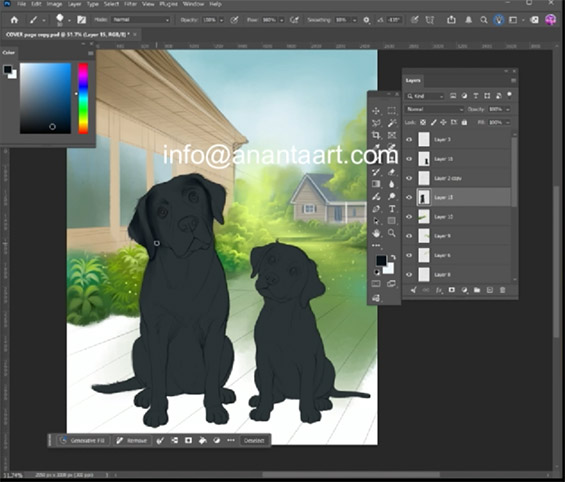Select the Magic Wand tool
Screen dimensions: 565x482
tap(392, 123)
